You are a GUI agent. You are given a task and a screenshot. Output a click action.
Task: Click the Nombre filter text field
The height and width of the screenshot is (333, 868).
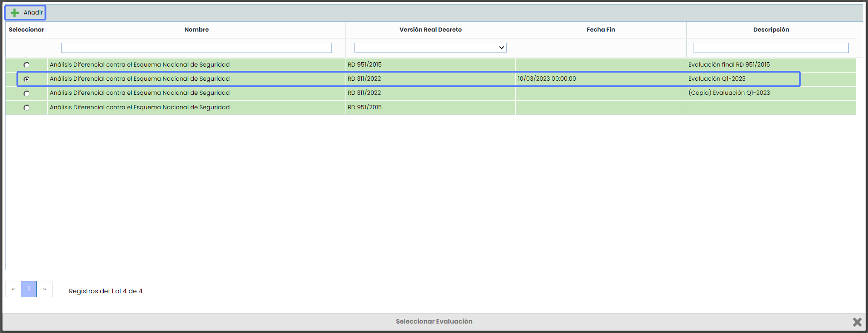coord(196,48)
